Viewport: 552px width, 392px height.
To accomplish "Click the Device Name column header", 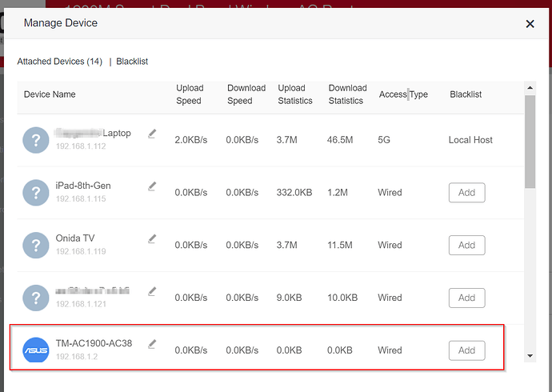I will tap(50, 94).
